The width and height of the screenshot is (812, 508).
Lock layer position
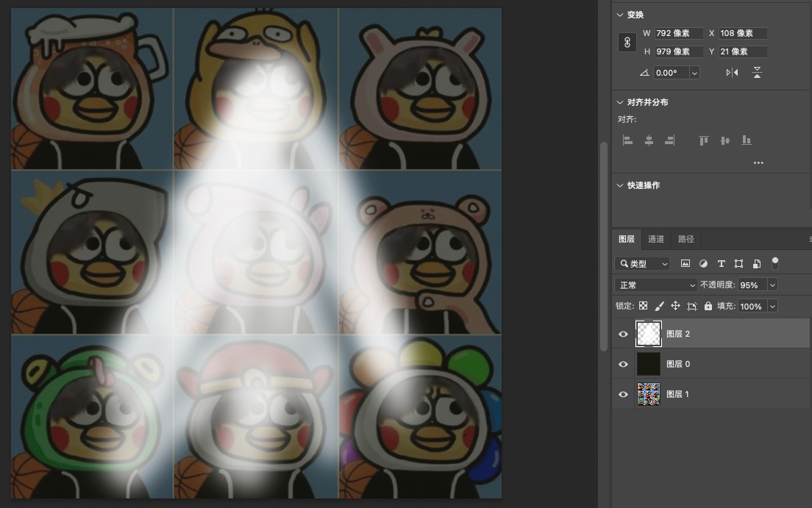click(x=675, y=306)
